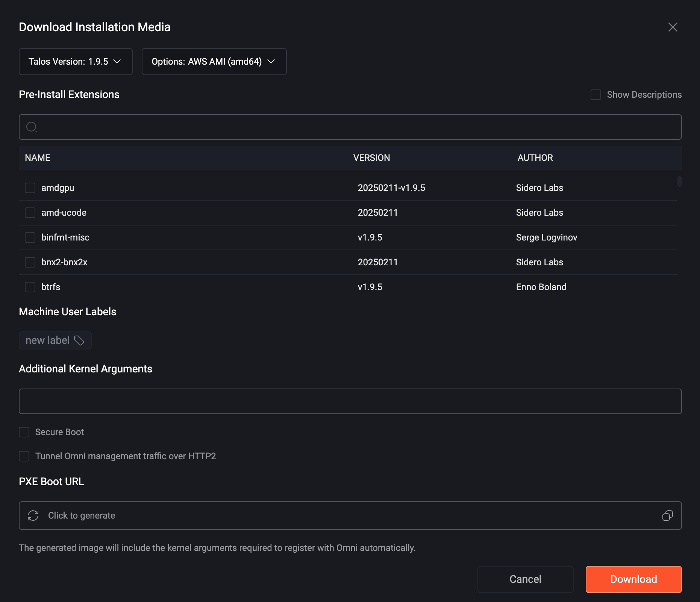Click the search magnifier icon
This screenshot has width=700, height=602.
point(32,127)
